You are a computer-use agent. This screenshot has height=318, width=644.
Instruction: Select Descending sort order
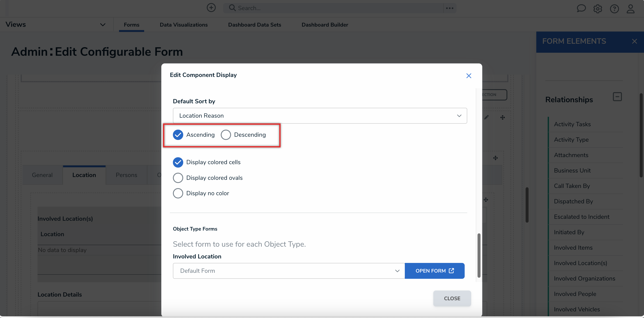point(226,135)
